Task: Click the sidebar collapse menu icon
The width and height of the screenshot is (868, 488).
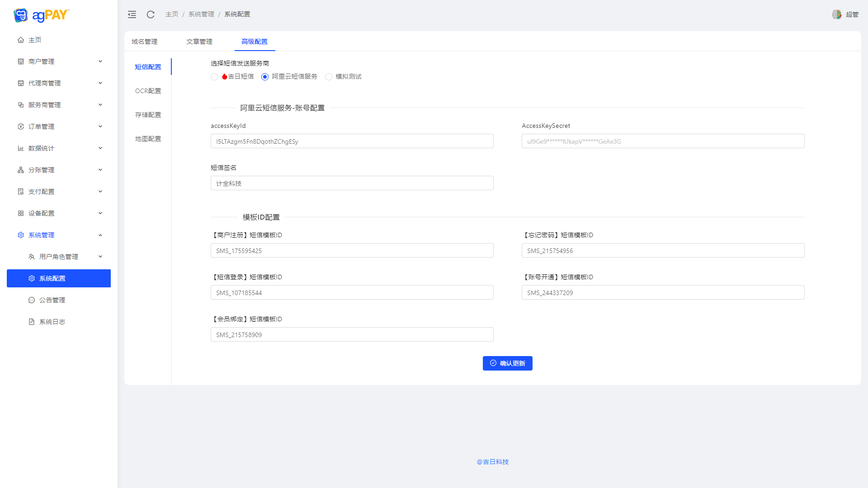Action: coord(132,14)
